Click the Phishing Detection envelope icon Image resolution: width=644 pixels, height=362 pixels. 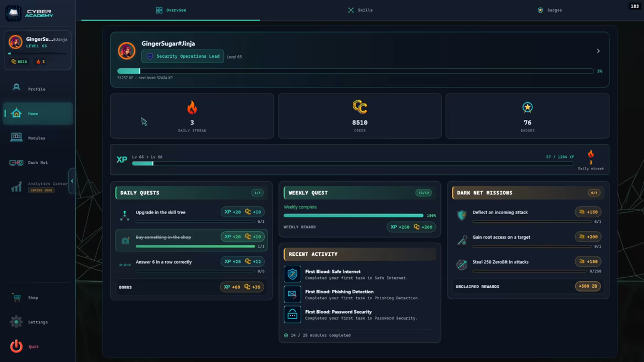(292, 294)
